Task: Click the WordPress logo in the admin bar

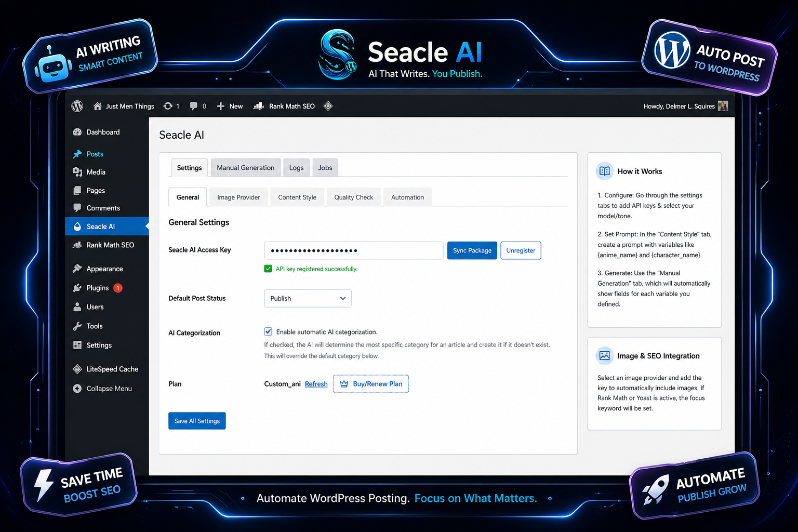Action: pos(77,106)
